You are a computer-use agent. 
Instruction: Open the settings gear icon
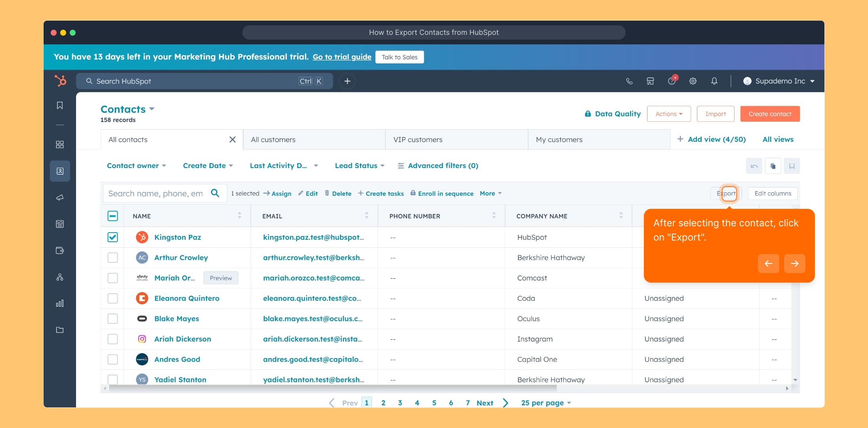[693, 81]
